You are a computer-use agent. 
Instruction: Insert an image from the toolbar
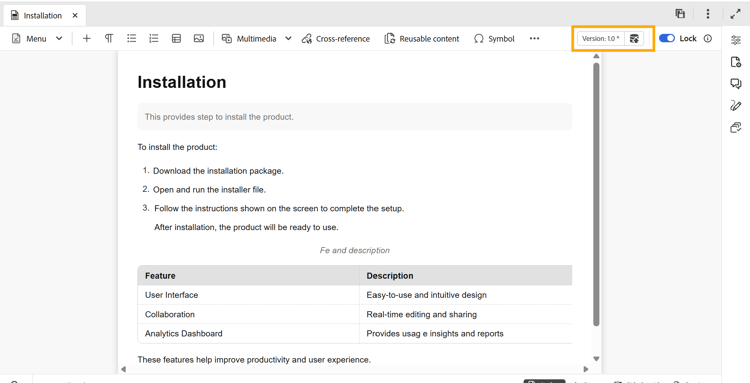click(199, 39)
